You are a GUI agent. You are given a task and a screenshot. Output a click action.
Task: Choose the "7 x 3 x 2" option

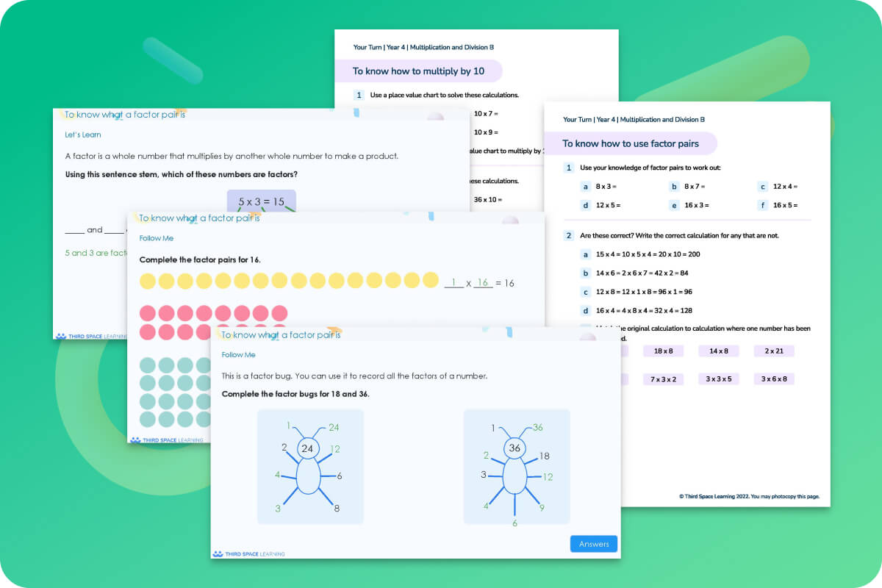(x=663, y=378)
